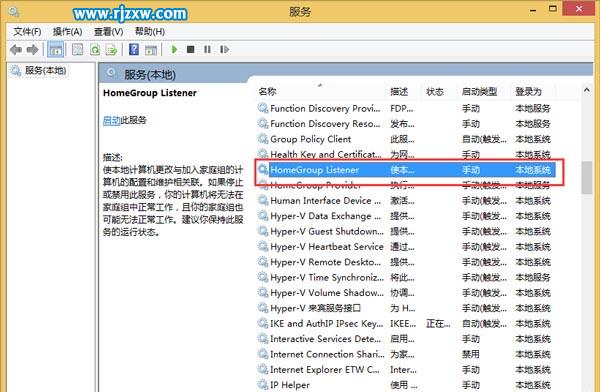Click the 启动 link to start service

(x=111, y=120)
